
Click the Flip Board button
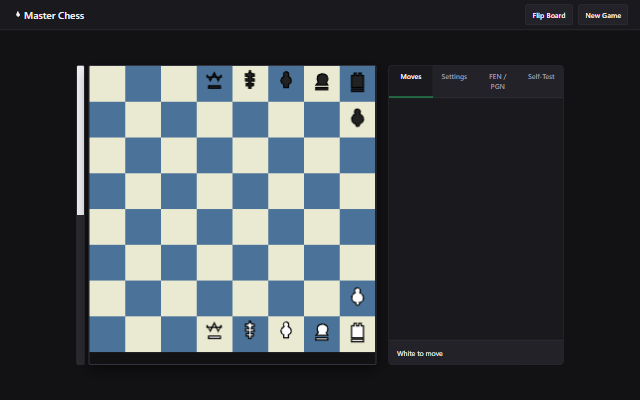(x=549, y=15)
